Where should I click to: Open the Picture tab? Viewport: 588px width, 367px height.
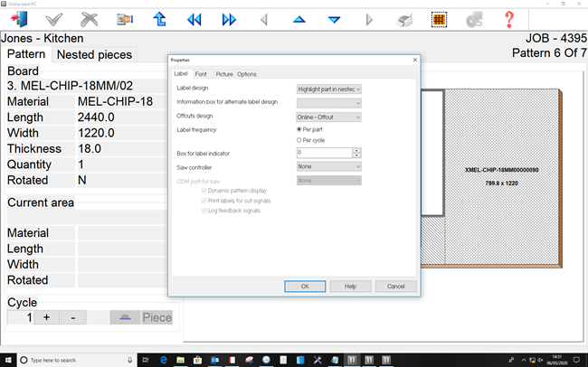click(x=223, y=73)
